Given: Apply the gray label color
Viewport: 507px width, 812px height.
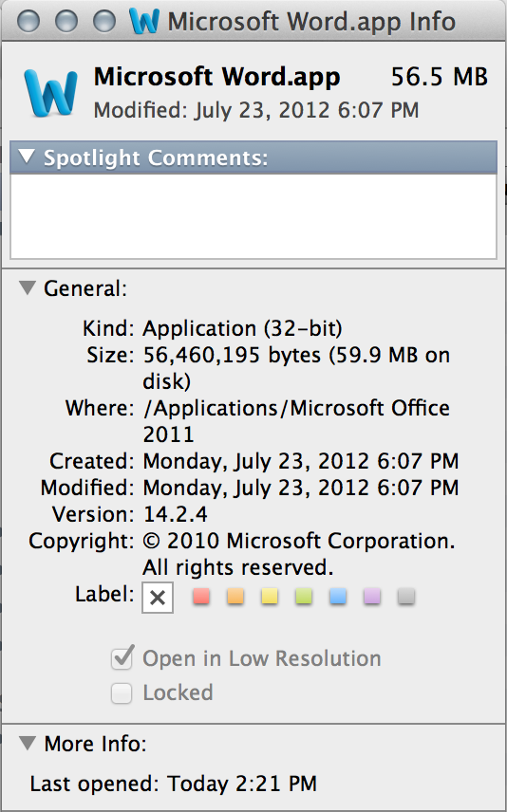Looking at the screenshot, I should click(406, 597).
